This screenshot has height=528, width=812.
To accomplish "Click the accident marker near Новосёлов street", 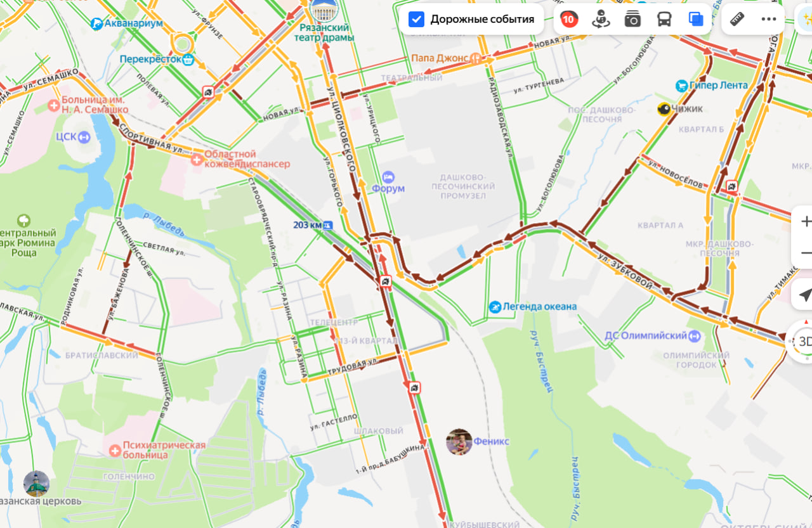I will pos(733,186).
